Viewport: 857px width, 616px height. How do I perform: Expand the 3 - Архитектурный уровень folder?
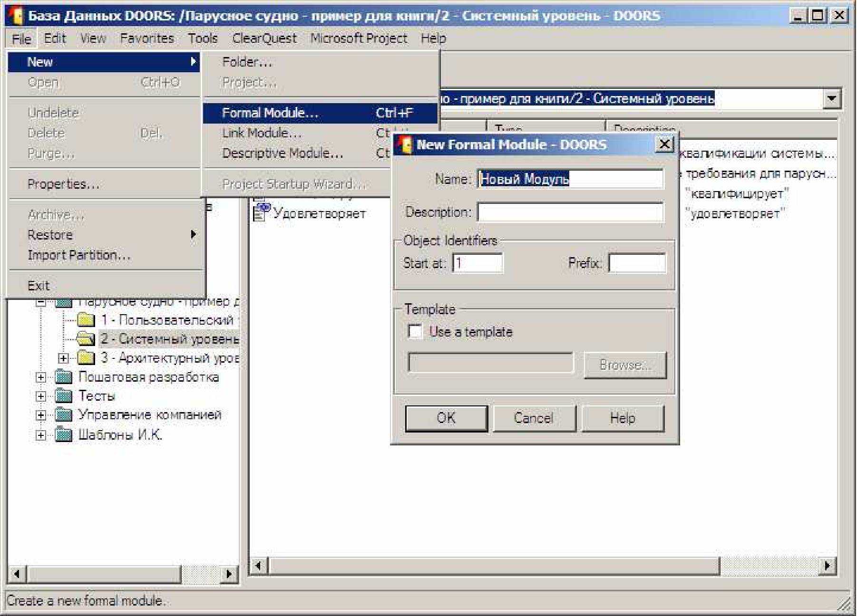click(63, 358)
